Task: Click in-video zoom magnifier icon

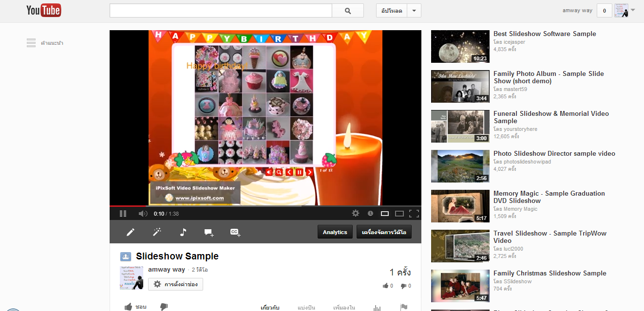Action: click(x=279, y=172)
